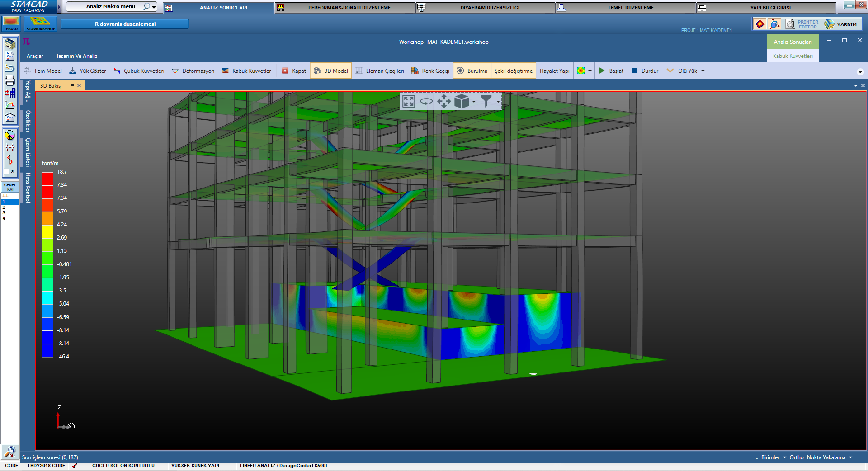The width and height of the screenshot is (868, 471).
Task: Click the printer icon in left sidebar
Action: click(x=10, y=81)
